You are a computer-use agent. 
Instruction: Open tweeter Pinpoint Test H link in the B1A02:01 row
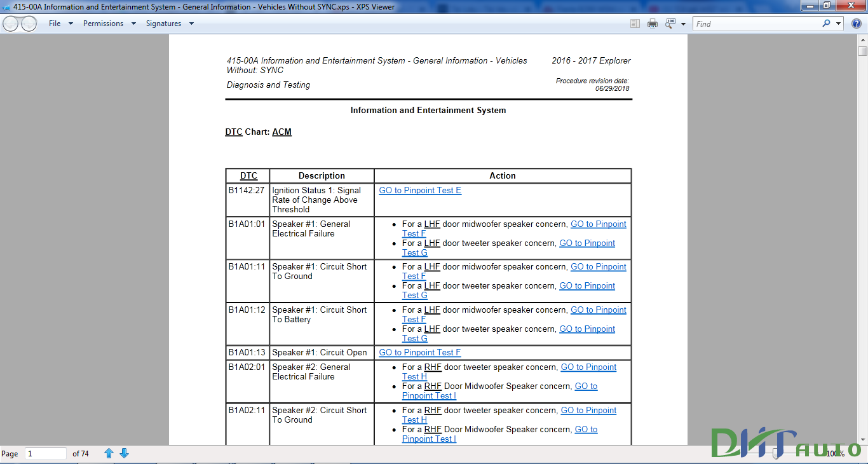588,367
